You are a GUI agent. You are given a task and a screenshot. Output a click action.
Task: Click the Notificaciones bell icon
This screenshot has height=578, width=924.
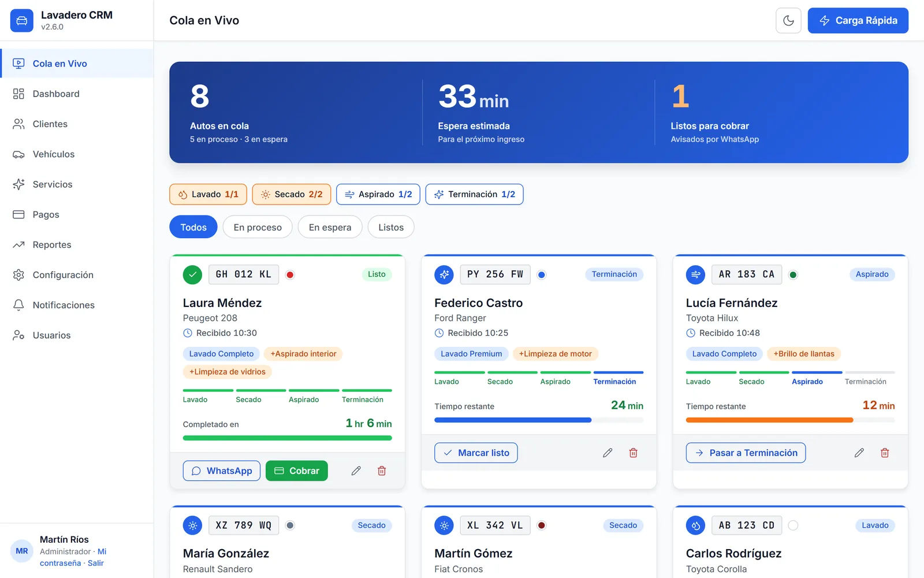18,305
